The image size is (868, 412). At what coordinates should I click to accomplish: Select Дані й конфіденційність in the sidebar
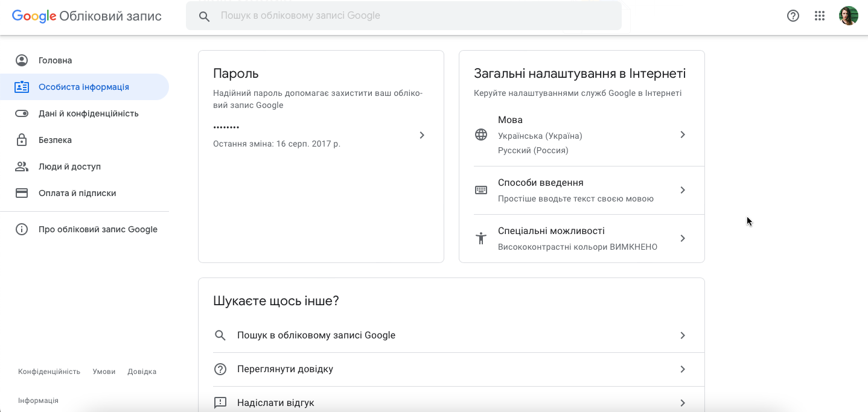(x=88, y=113)
